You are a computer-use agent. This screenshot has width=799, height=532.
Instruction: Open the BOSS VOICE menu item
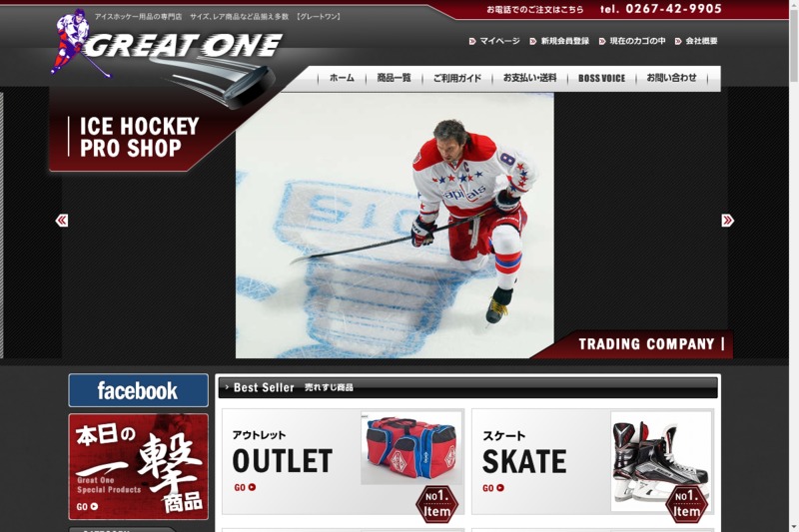601,78
